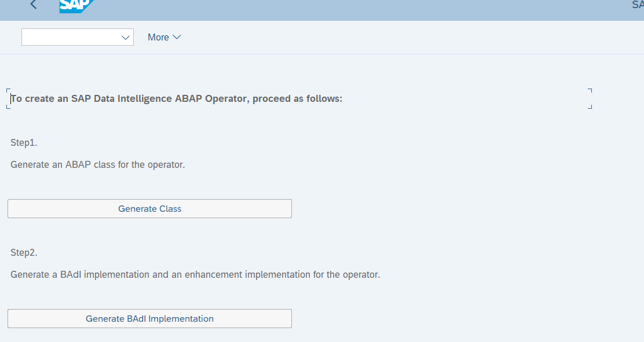Click the back chevron to return to previous screen

33,5
